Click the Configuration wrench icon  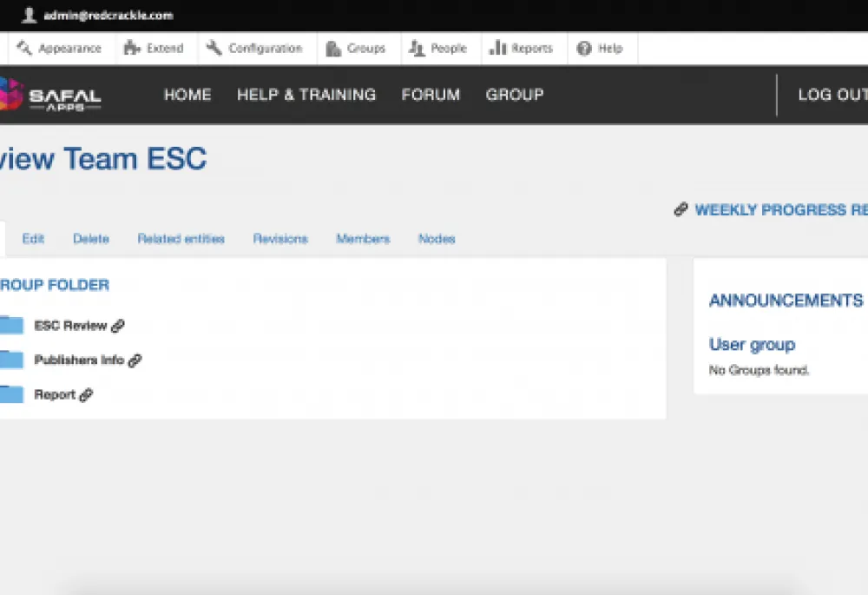(214, 48)
